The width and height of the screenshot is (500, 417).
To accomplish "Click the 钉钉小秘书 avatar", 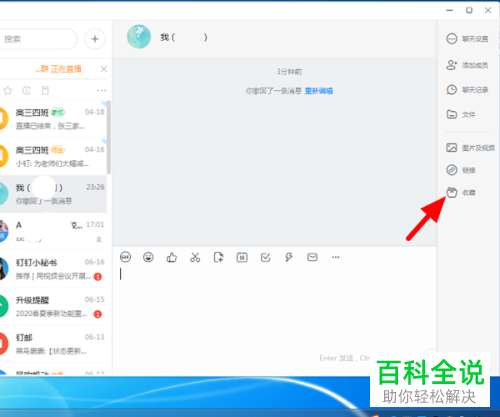I will (x=3, y=269).
